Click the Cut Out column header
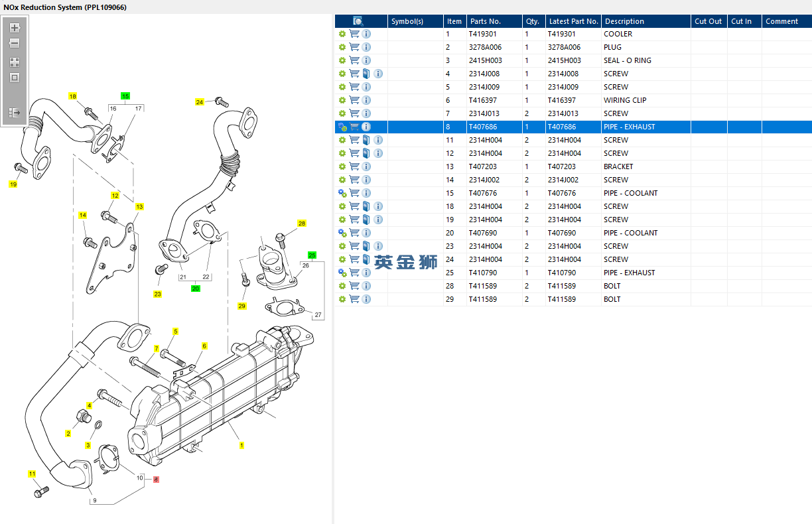The height and width of the screenshot is (524, 812). coord(709,21)
